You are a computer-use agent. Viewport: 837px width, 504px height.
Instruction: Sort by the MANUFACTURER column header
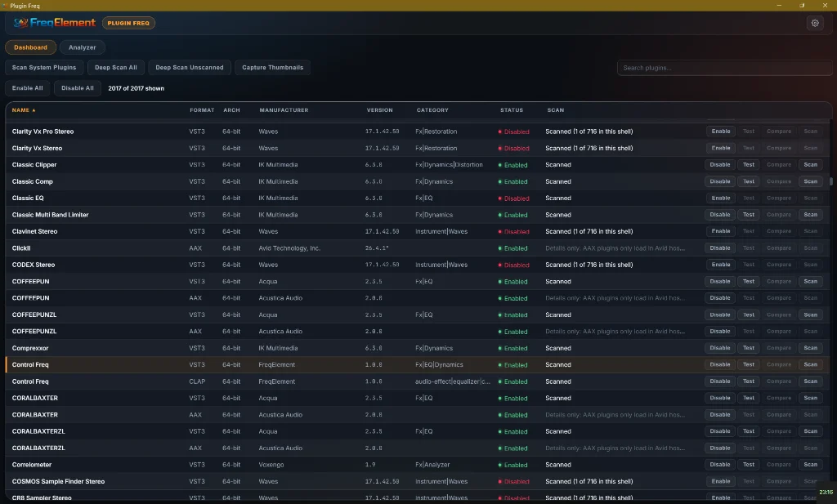[x=284, y=110]
